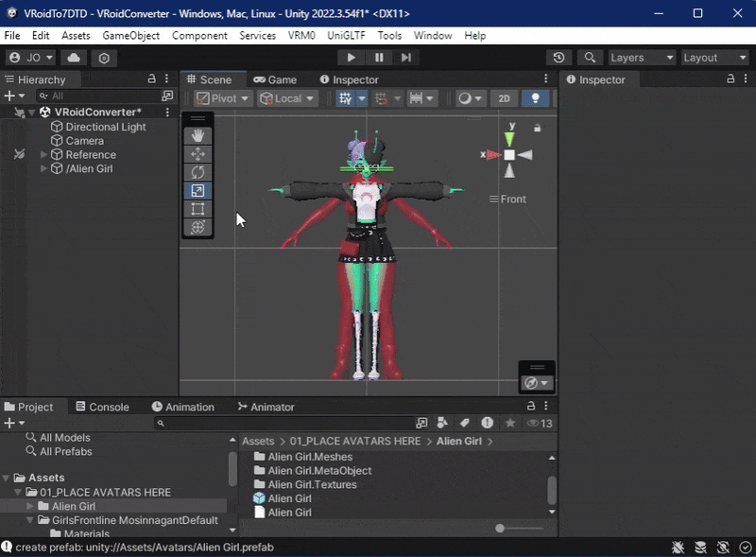The width and height of the screenshot is (756, 557).
Task: Collapse the 01_PLACE AVATARS HERE folder
Action: click(x=18, y=493)
